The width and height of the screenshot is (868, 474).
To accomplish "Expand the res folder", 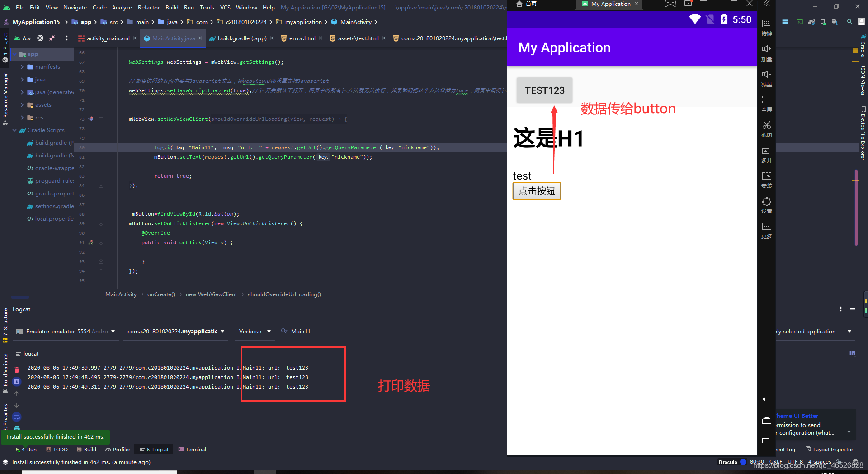I will (x=22, y=118).
